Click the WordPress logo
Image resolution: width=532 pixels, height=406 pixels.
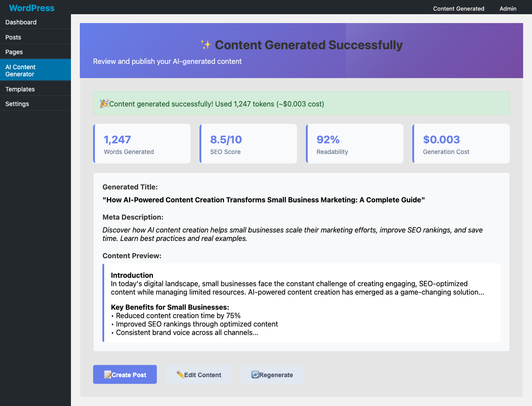pos(31,8)
